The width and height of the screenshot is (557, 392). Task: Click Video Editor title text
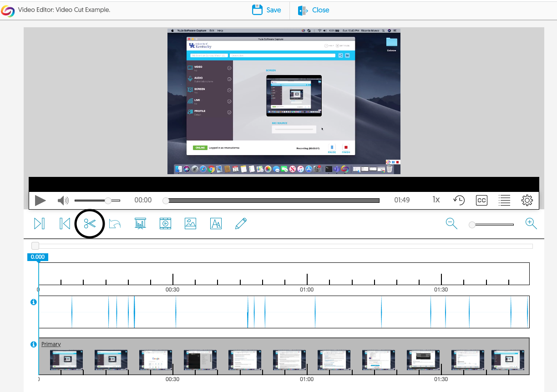click(x=64, y=10)
